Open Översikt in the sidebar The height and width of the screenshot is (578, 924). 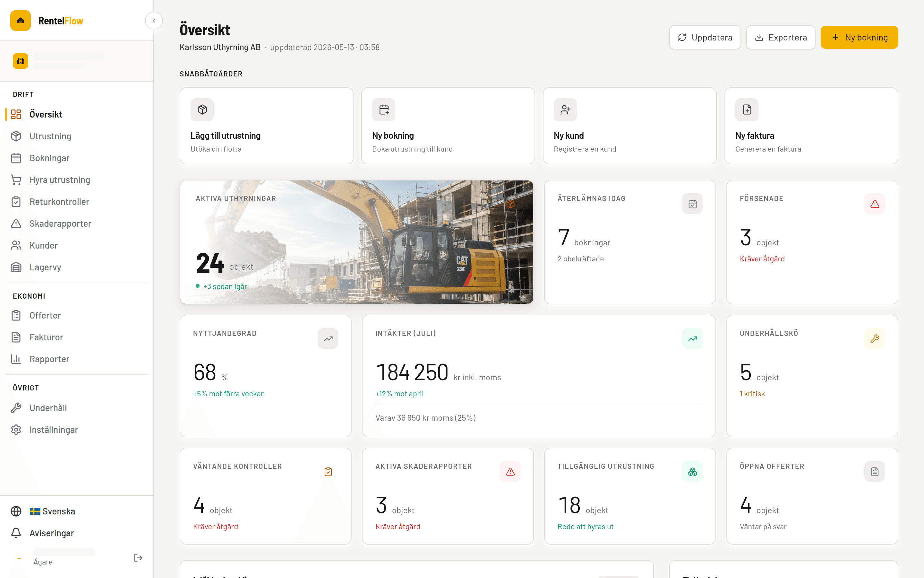click(77, 114)
